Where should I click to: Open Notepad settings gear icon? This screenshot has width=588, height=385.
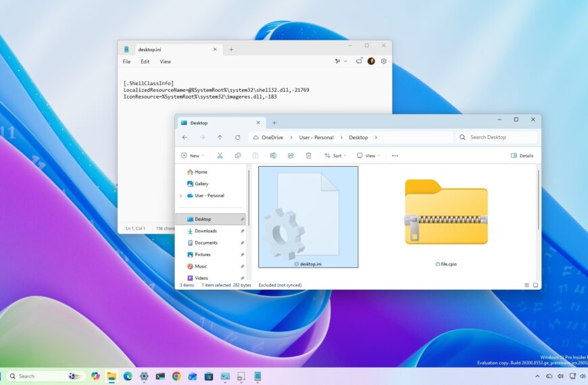(x=384, y=61)
